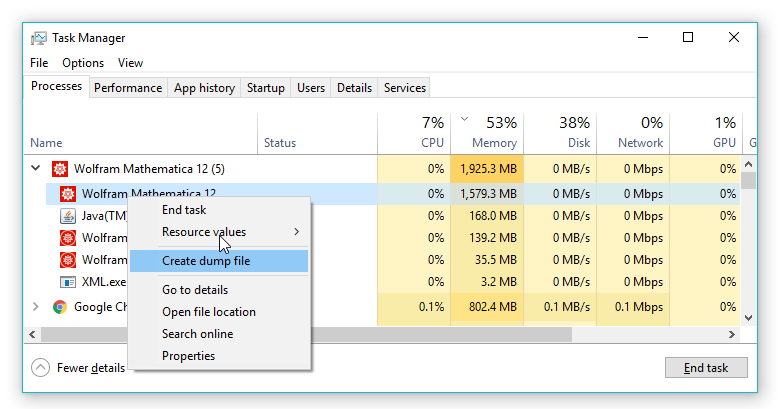The image size is (781, 409).
Task: Open the File menu
Action: point(39,63)
